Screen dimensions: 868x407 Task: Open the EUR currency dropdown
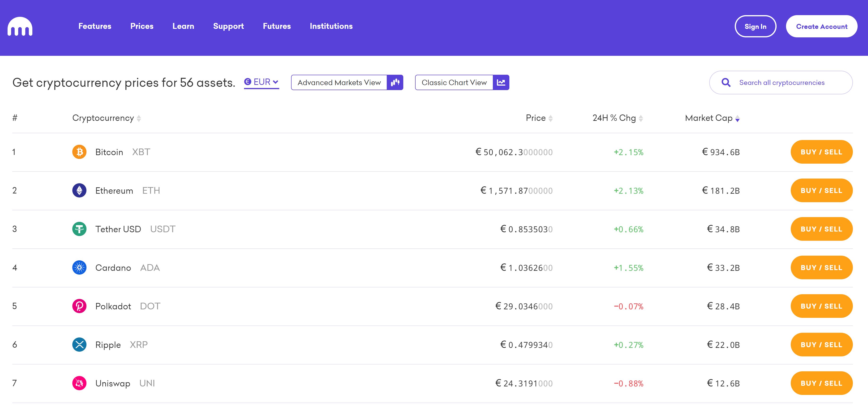coord(262,82)
